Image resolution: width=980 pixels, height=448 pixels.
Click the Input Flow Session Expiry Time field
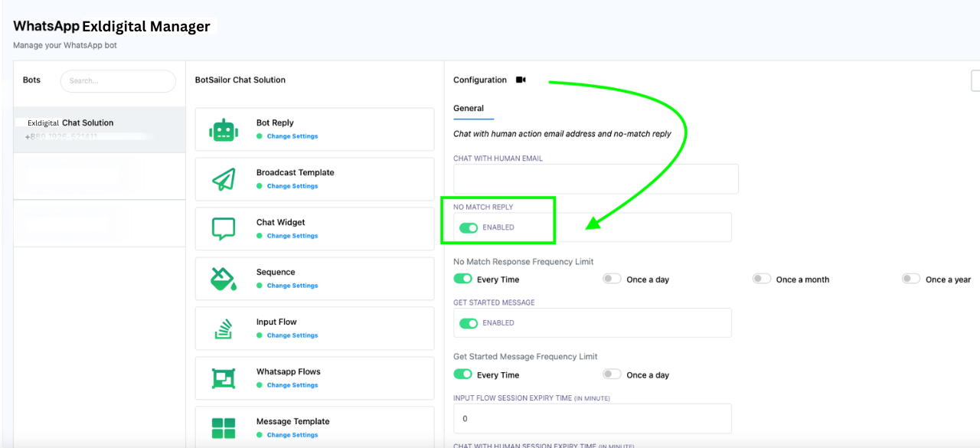593,419
